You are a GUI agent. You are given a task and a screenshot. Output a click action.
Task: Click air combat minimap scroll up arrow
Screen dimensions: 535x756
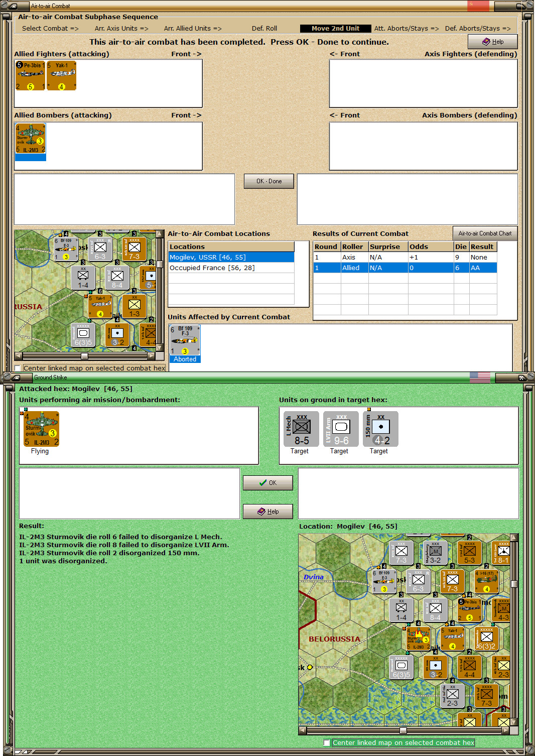(x=160, y=234)
